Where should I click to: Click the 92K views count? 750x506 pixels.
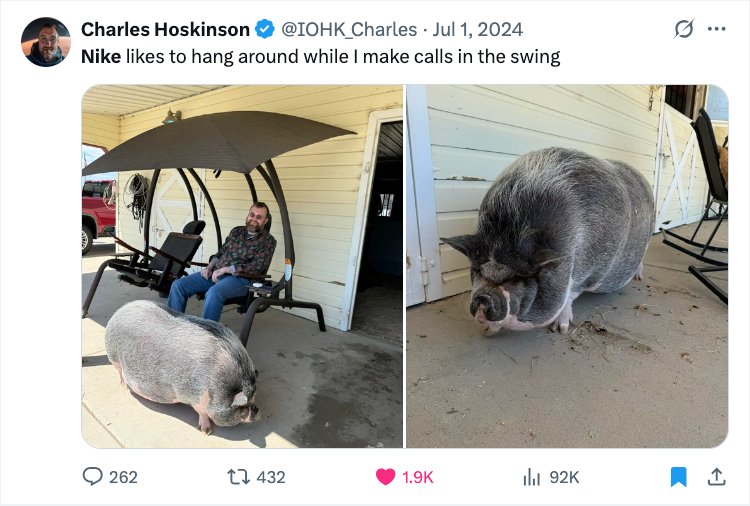[x=564, y=477]
